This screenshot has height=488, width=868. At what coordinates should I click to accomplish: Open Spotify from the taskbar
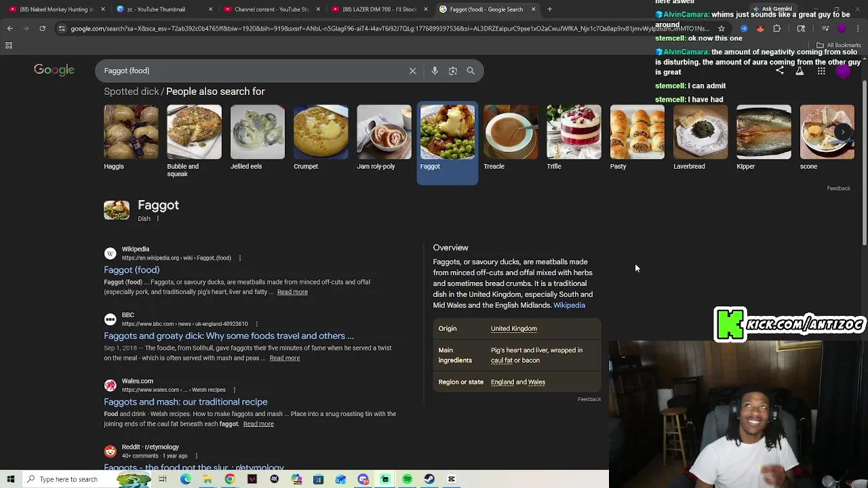408,479
